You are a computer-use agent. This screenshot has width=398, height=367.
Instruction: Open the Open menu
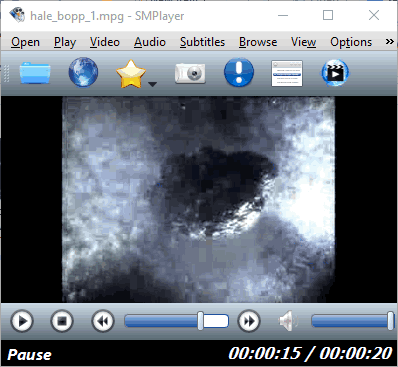point(25,42)
